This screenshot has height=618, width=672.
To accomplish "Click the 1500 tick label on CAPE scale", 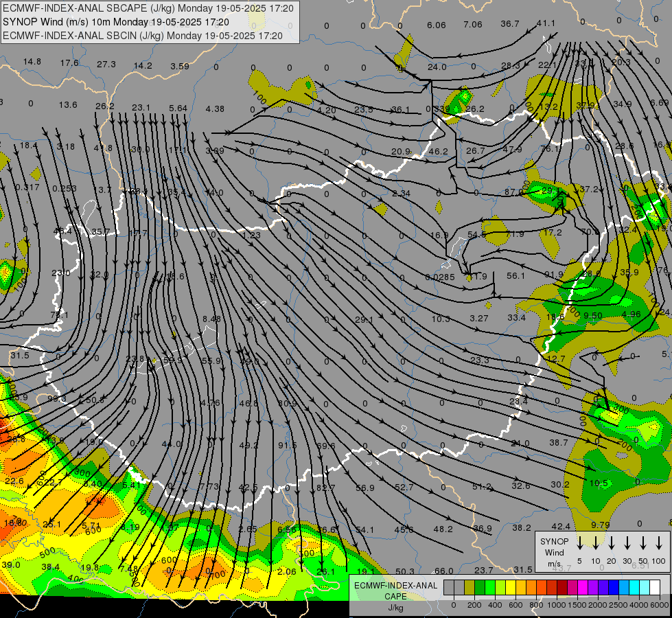I will click(577, 605).
